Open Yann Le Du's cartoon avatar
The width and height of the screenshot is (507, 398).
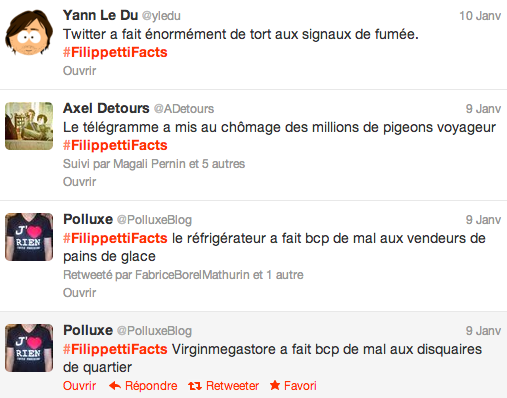click(x=29, y=32)
